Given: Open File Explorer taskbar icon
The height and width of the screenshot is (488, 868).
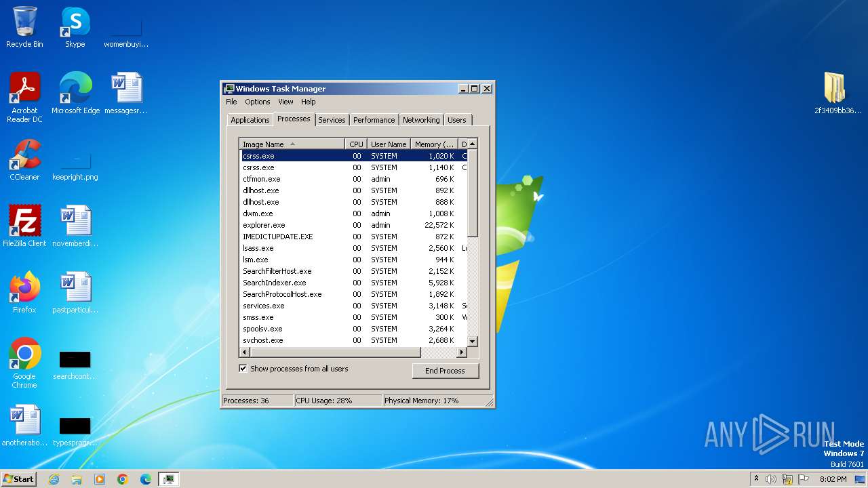Looking at the screenshot, I should point(77,479).
